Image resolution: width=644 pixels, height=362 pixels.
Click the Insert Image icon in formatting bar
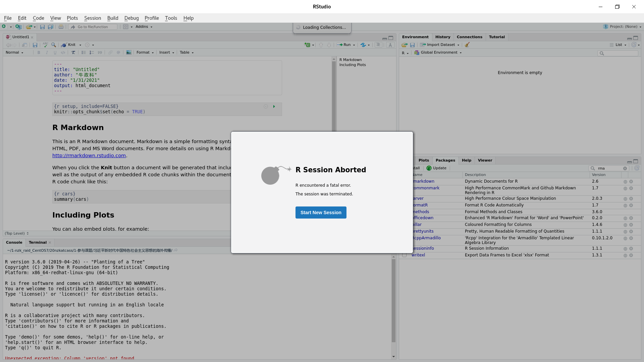point(129,52)
